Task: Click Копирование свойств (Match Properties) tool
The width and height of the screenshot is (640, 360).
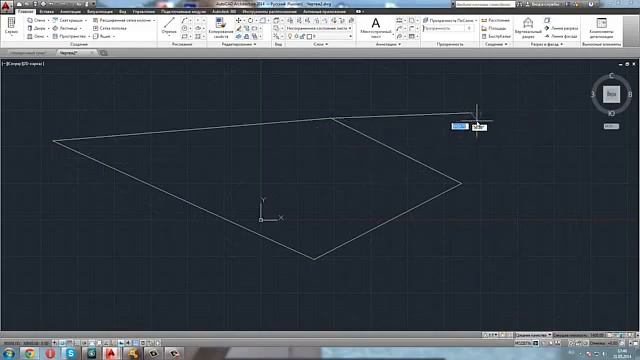Action: (221, 27)
